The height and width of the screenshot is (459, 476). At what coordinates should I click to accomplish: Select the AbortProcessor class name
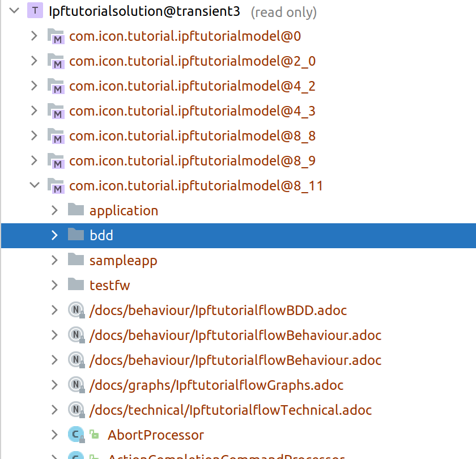155,435
